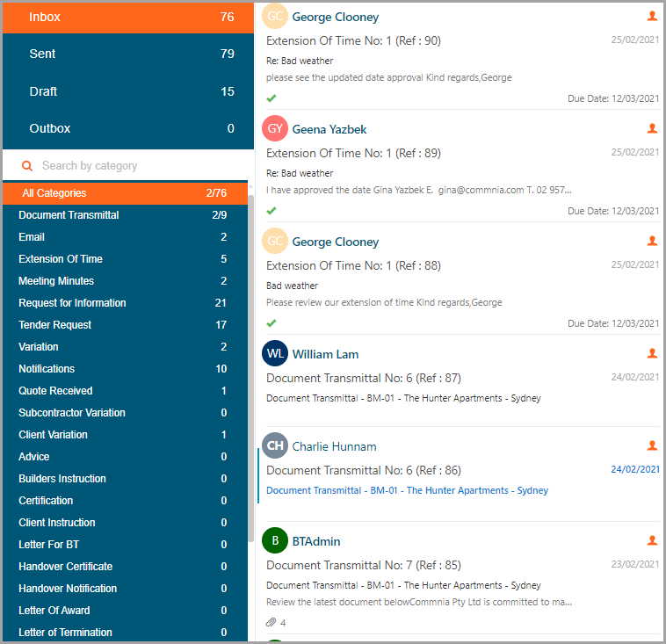Filter by Tender Request category
The width and height of the screenshot is (666, 644).
pyautogui.click(x=125, y=325)
